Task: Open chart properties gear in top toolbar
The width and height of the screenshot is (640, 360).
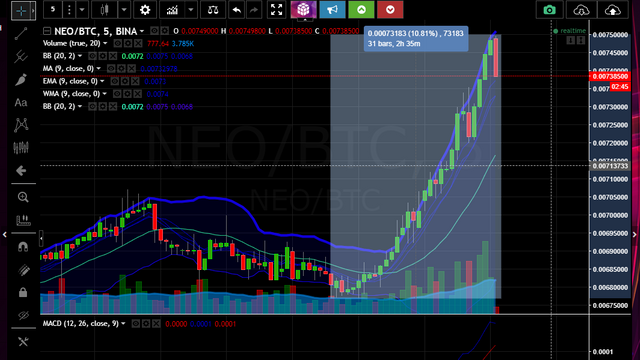Action: click(x=145, y=10)
